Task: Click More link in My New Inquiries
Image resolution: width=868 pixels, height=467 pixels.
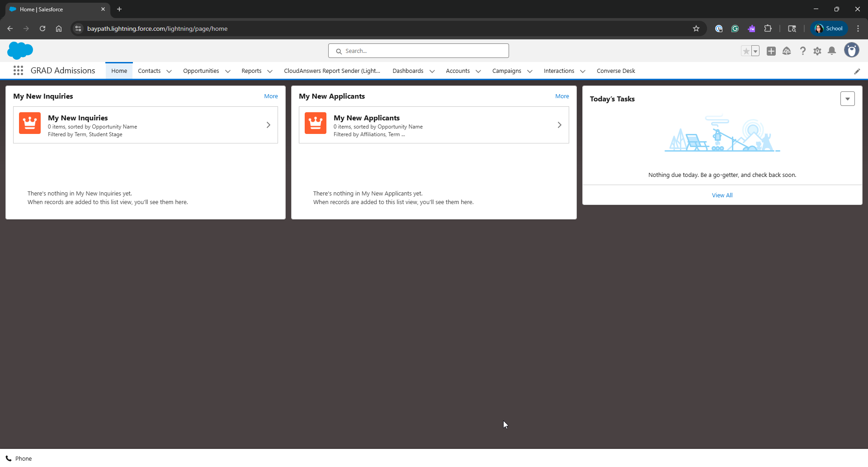Action: point(271,96)
